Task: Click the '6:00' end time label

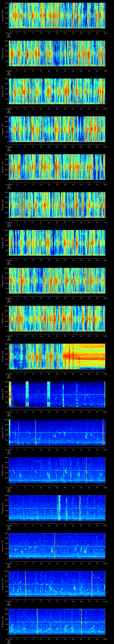Action: [105, 184]
